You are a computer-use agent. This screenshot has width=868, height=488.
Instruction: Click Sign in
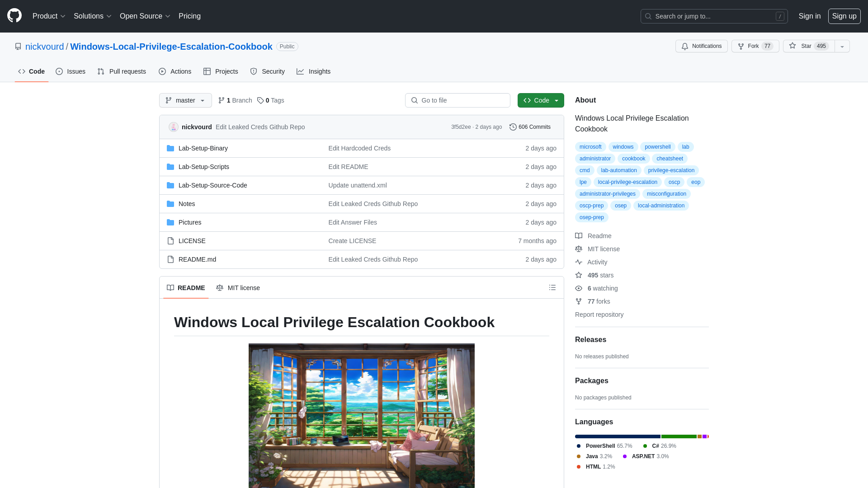[x=810, y=16]
